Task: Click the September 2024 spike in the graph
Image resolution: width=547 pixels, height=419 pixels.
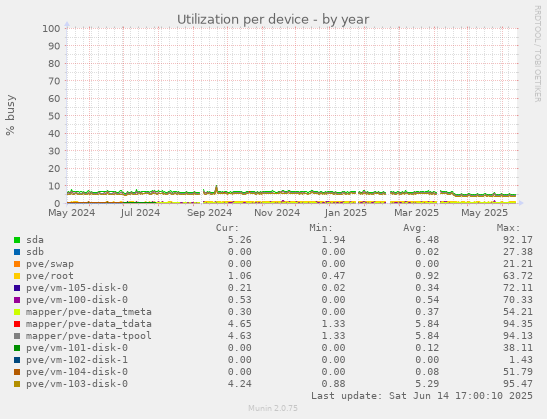Action: [216, 189]
